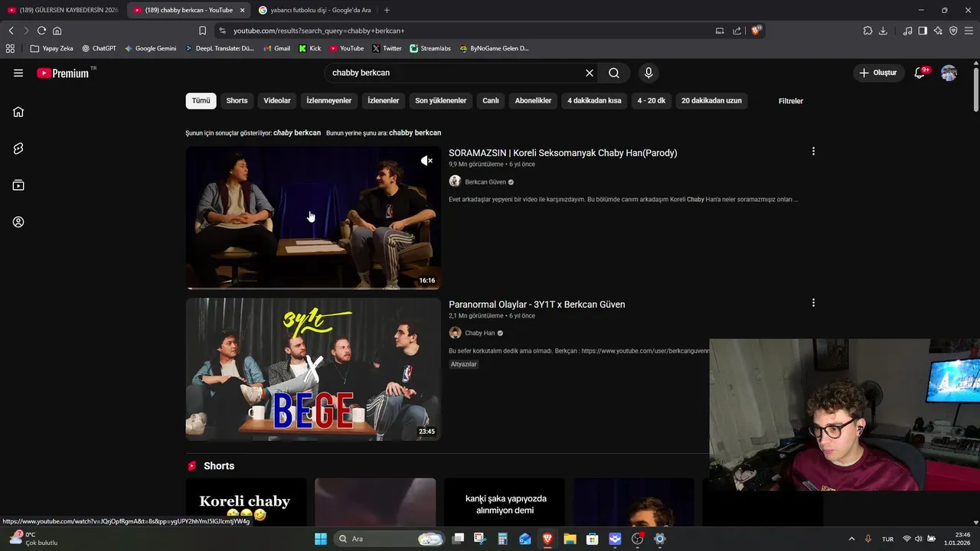The image size is (980, 551).
Task: Switch to the yabancı futbolcu dişi Google tab
Action: pos(315,10)
